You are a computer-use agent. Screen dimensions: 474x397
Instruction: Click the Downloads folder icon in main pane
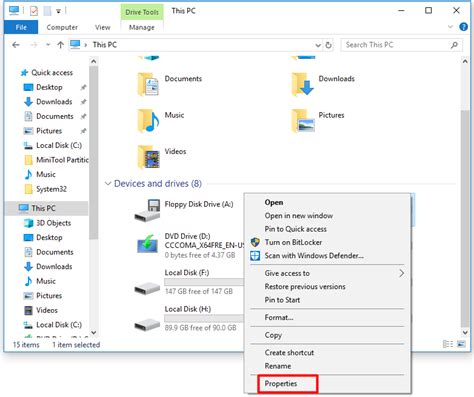303,85
